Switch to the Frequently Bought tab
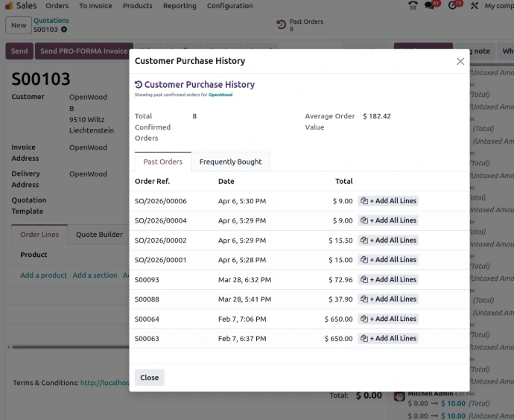The width and height of the screenshot is (514, 420). point(230,162)
